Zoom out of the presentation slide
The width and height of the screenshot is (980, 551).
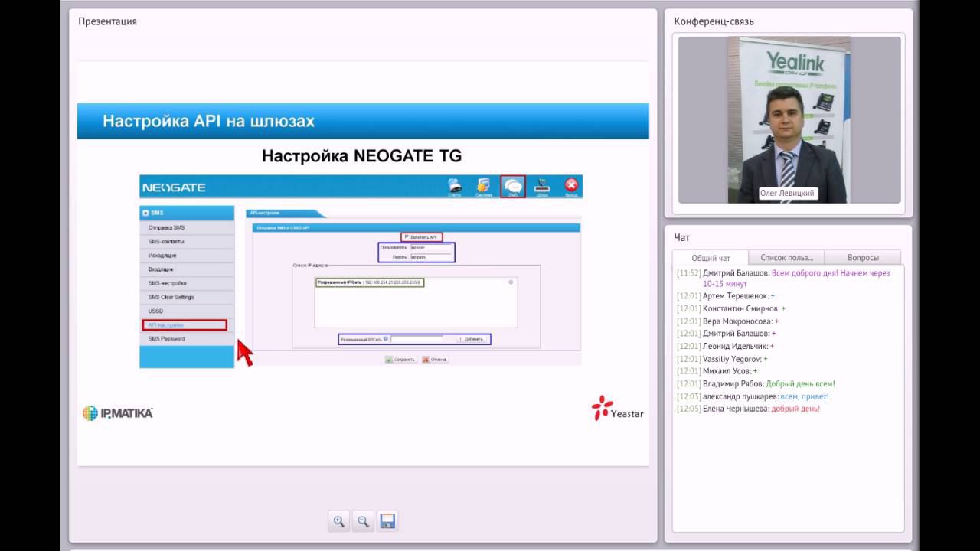click(x=363, y=521)
